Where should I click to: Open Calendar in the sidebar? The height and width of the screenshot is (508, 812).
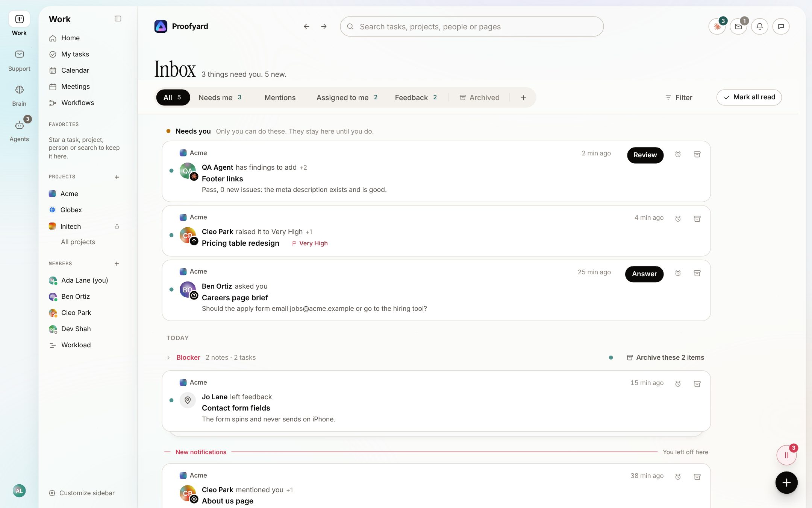[86, 70]
